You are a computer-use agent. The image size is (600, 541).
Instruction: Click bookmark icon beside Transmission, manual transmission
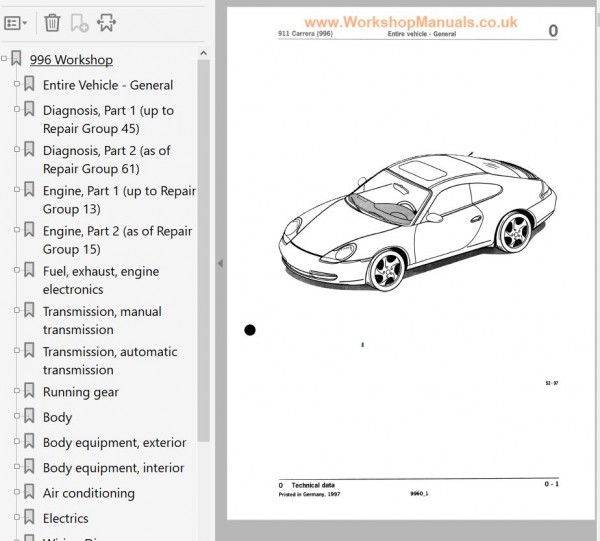[x=29, y=310]
